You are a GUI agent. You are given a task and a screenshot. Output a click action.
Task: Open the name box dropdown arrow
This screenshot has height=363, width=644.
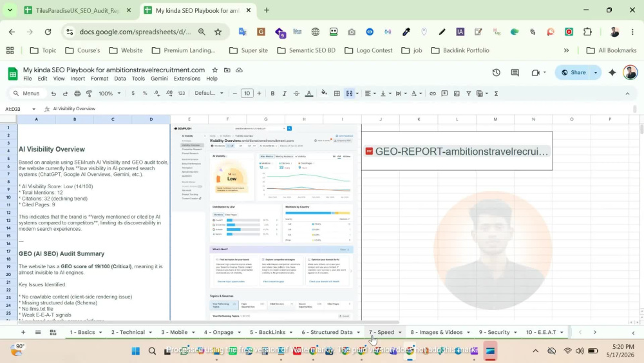pos(33,109)
